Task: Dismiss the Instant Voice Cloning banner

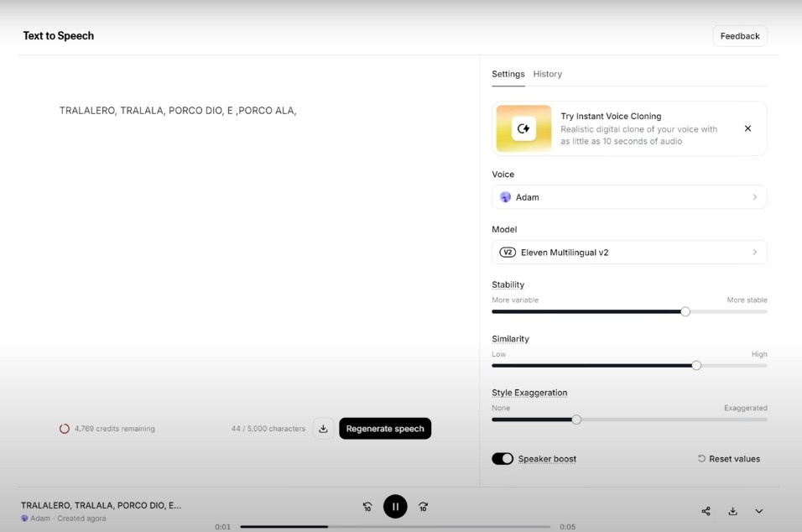Action: tap(747, 128)
